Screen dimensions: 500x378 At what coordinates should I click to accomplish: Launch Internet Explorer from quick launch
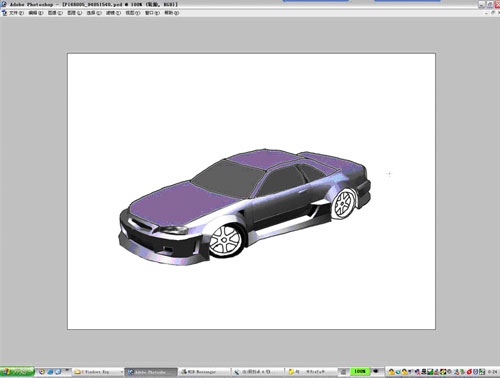[50, 372]
